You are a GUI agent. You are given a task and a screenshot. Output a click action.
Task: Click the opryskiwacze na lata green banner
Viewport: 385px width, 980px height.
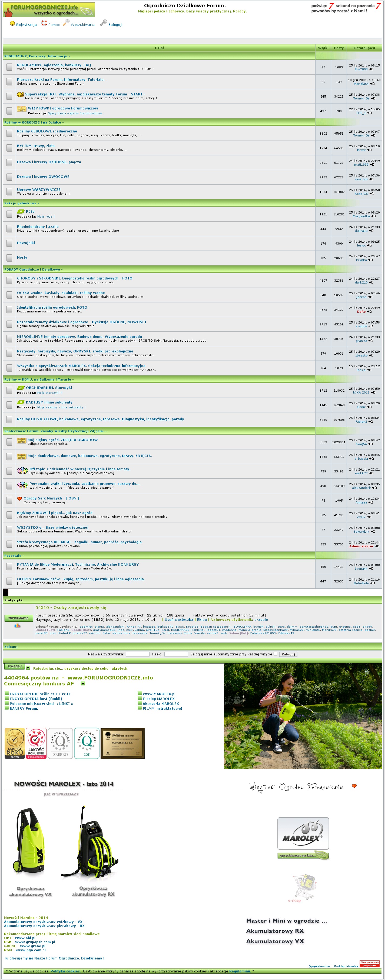point(303,855)
